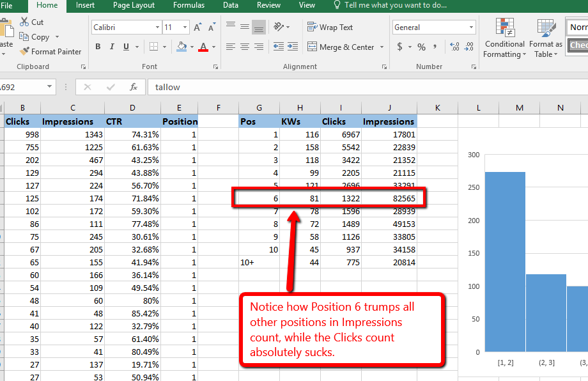The width and height of the screenshot is (588, 381).
Task: Decrease indent in the Alignment group
Action: [279, 47]
